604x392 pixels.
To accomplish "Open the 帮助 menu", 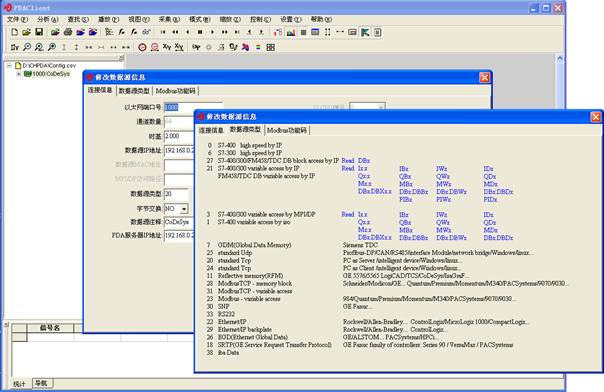I will (x=321, y=19).
